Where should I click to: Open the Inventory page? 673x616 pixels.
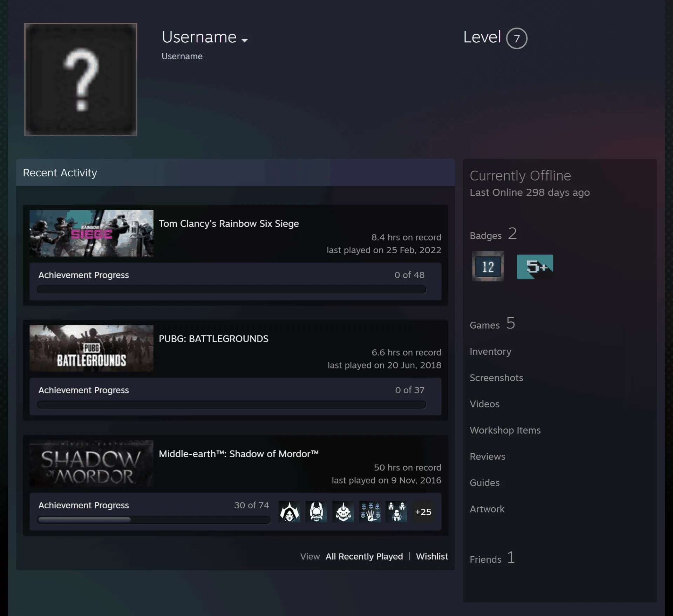(490, 351)
